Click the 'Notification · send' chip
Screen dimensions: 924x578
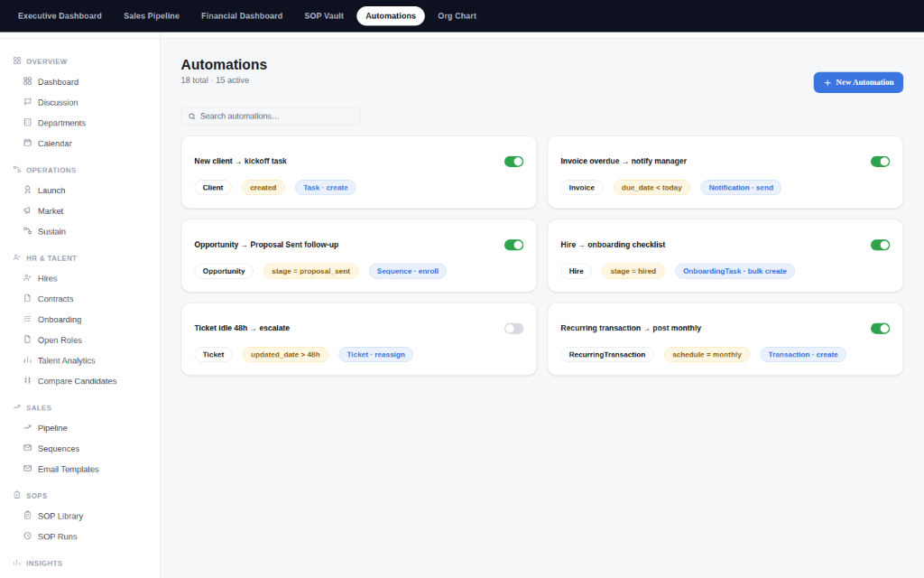[741, 188]
